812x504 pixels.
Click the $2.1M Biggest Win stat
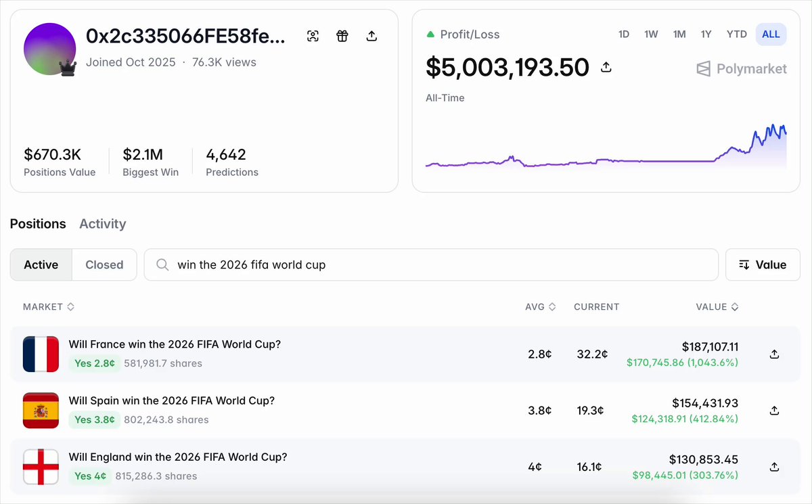(x=150, y=162)
